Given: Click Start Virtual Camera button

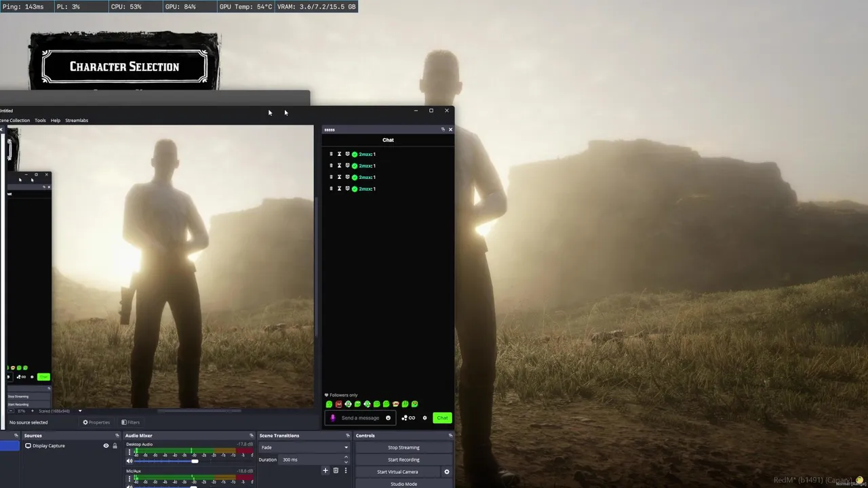Looking at the screenshot, I should 397,472.
